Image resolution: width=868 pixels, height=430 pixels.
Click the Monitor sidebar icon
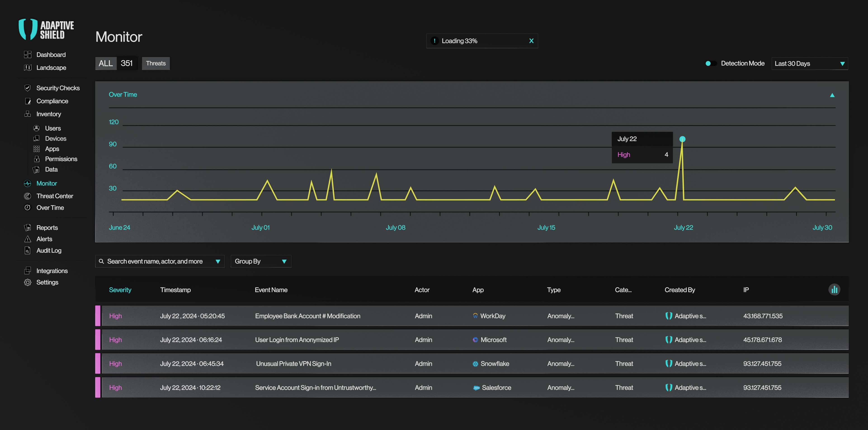tap(28, 183)
